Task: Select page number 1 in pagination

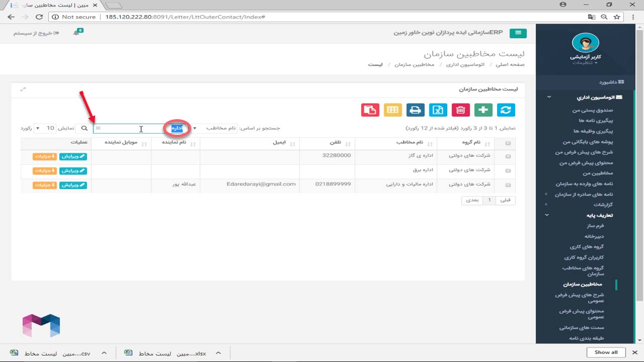Action: (489, 200)
